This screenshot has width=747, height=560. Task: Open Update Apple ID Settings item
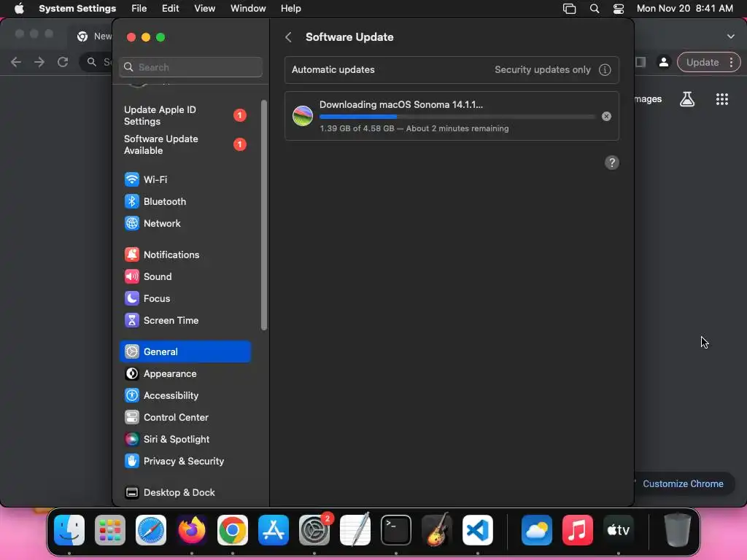coord(185,116)
